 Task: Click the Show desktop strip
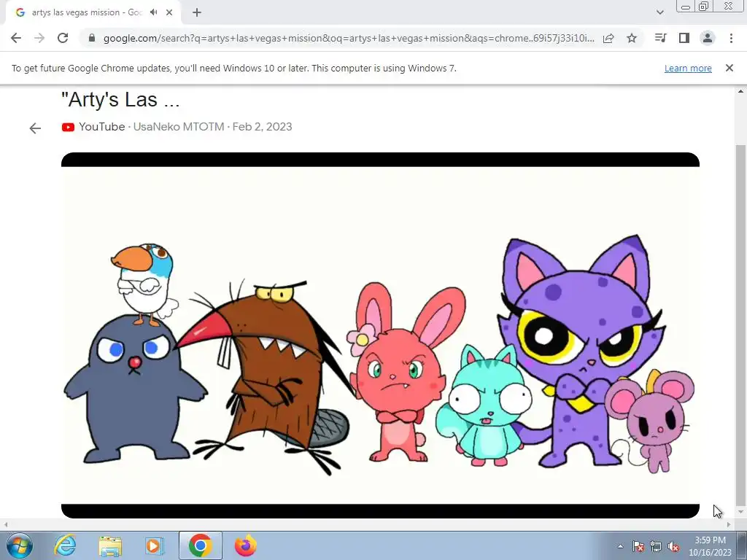pyautogui.click(x=742, y=545)
